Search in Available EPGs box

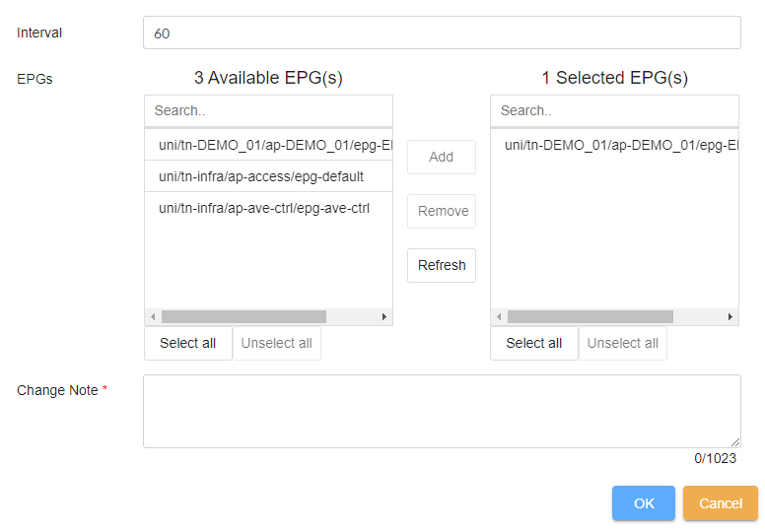tap(268, 111)
